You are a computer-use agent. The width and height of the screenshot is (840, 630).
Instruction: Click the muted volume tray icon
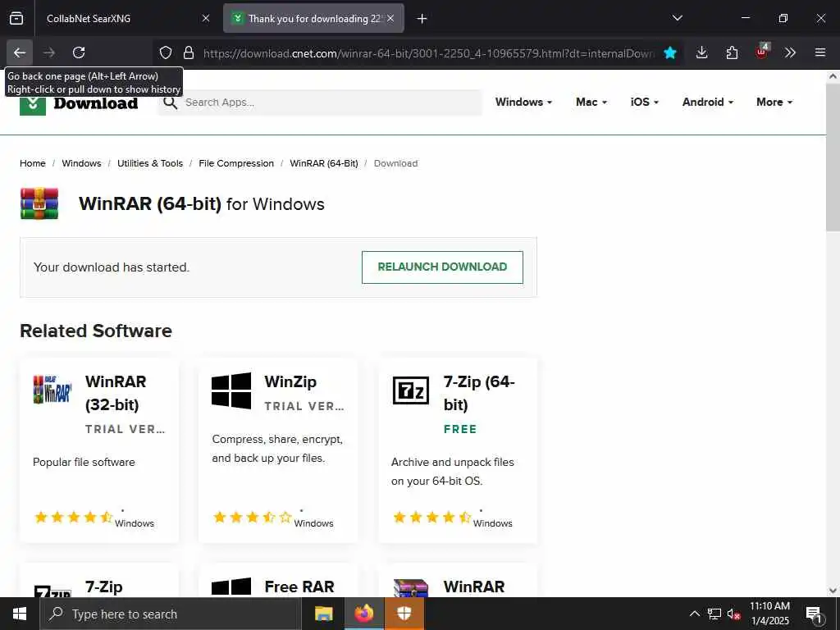pyautogui.click(x=733, y=614)
